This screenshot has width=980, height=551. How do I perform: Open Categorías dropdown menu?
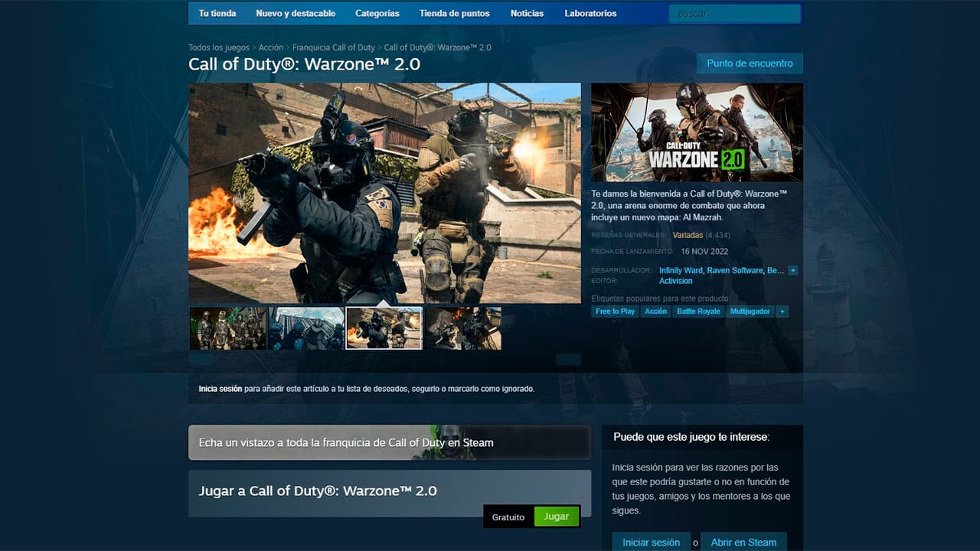click(x=377, y=13)
